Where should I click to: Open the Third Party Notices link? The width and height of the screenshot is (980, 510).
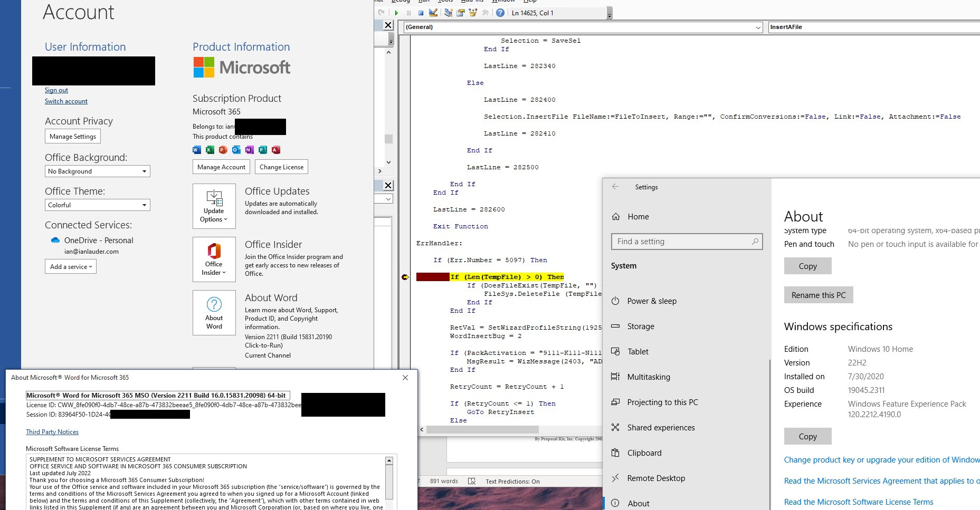(x=52, y=432)
